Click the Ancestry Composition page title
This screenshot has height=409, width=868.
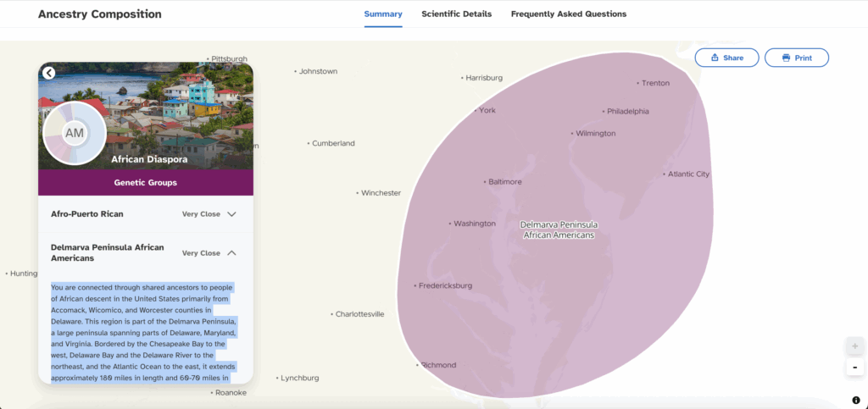click(99, 14)
